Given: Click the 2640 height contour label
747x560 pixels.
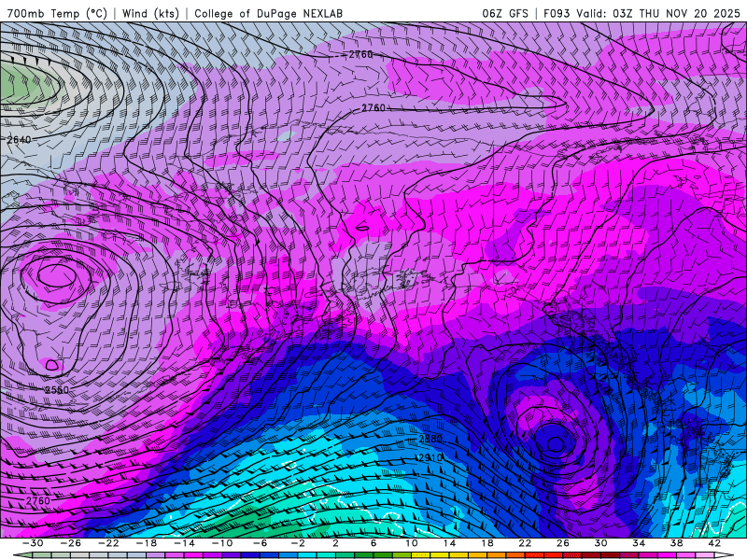Looking at the screenshot, I should (19, 139).
